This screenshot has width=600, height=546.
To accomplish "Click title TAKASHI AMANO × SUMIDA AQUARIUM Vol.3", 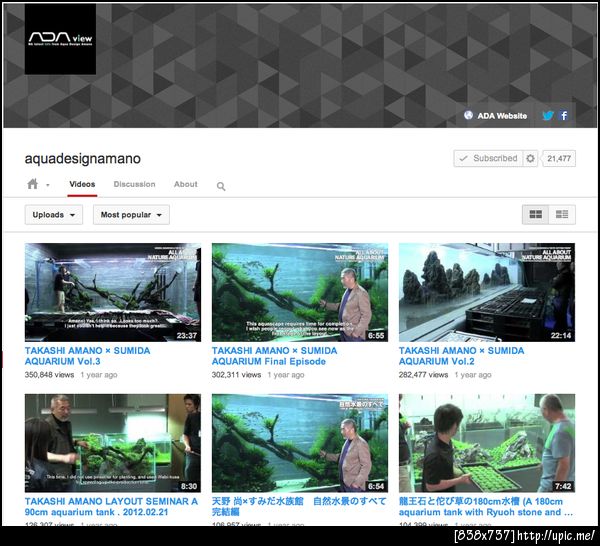I will [x=87, y=356].
